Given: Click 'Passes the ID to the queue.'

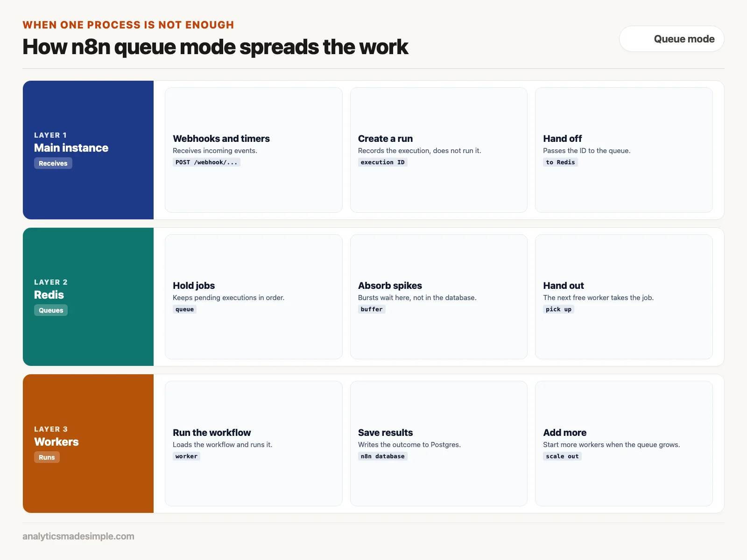Looking at the screenshot, I should tap(586, 151).
